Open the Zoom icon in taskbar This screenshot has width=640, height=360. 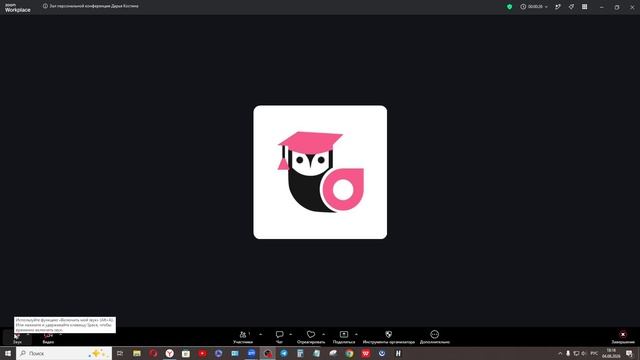tap(251, 353)
